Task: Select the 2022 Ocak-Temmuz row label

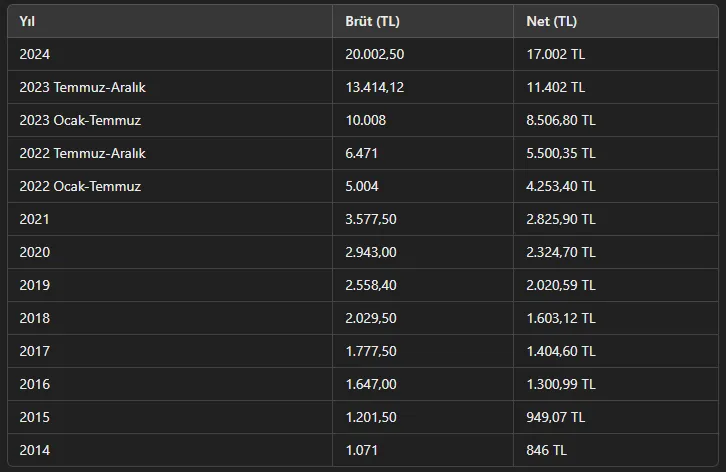Action: click(x=80, y=186)
